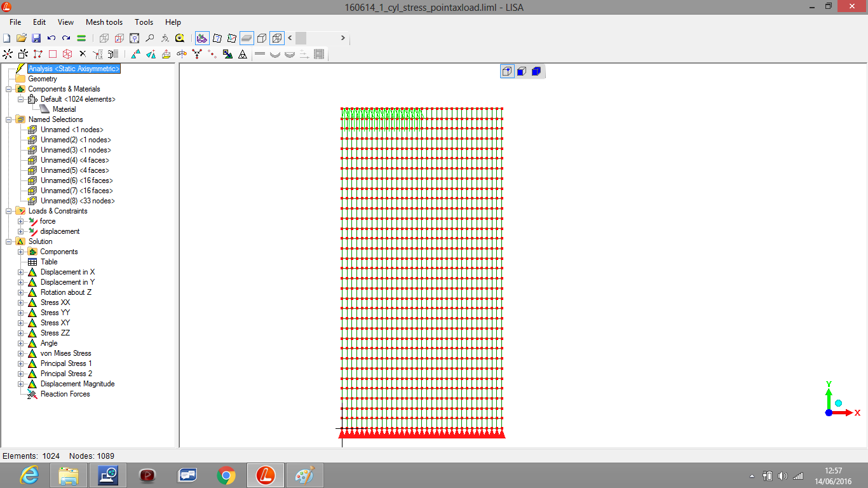
Task: Open Google Chrome from taskbar
Action: click(x=226, y=475)
